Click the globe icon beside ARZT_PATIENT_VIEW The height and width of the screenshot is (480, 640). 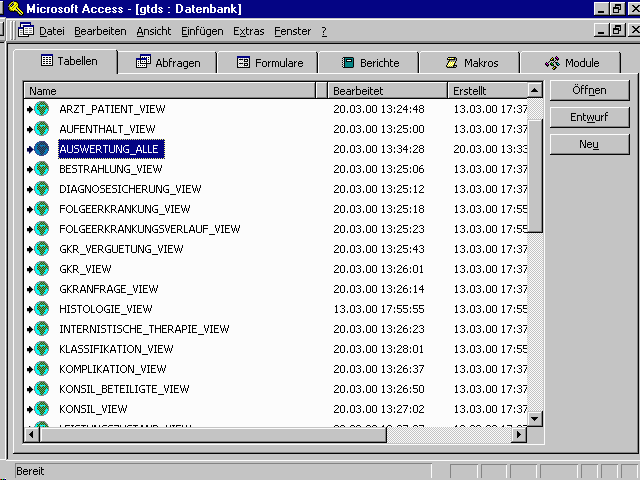(41, 109)
